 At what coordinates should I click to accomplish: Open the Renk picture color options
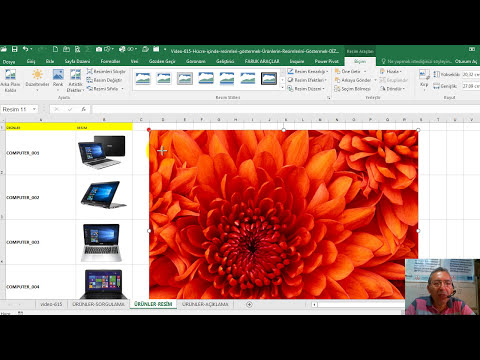tap(58, 79)
